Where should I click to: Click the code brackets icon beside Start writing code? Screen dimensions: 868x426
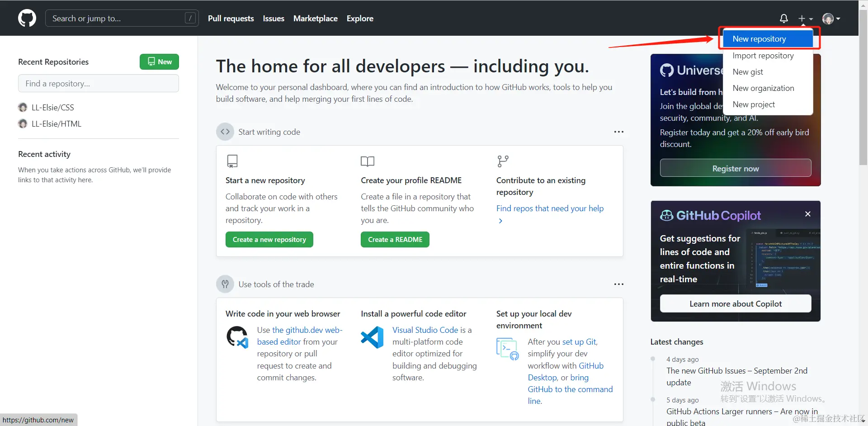[x=225, y=132]
